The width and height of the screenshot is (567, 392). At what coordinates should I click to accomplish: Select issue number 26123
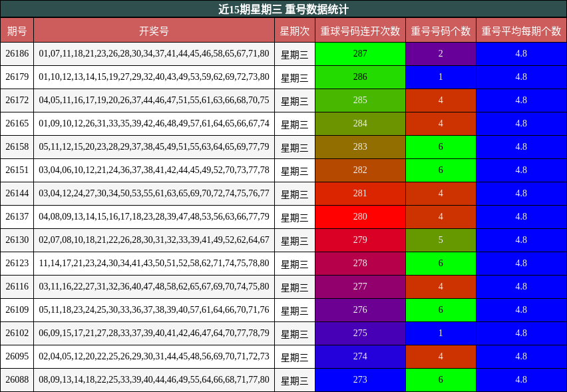coord(17,264)
